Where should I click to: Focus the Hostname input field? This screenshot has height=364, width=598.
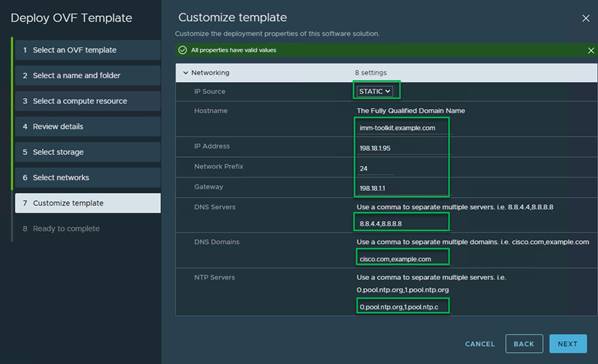pyautogui.click(x=402, y=128)
